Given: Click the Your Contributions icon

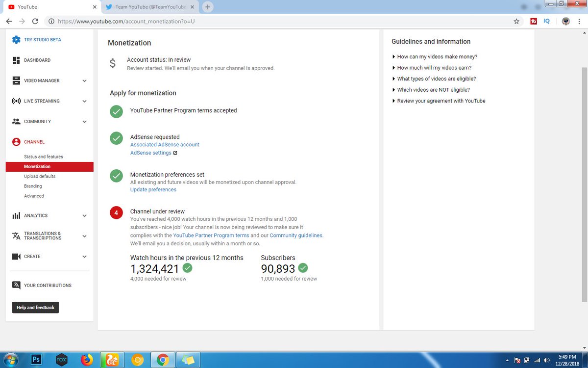Looking at the screenshot, I should point(16,285).
